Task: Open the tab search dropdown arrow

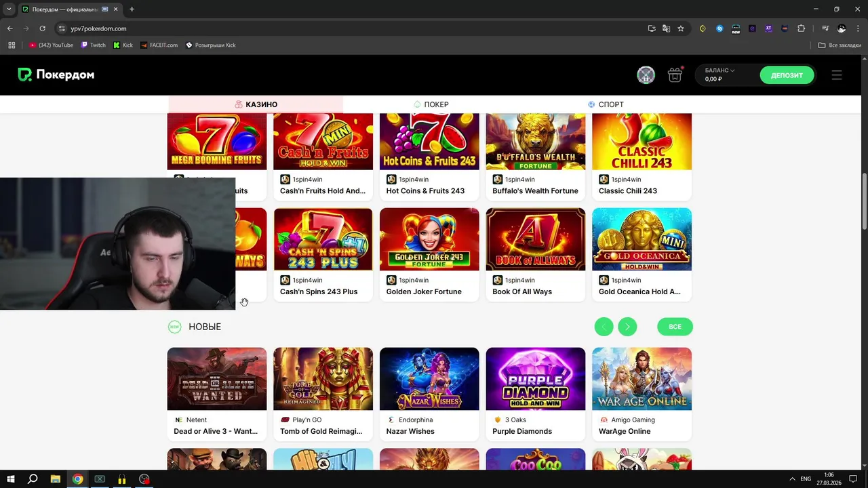Action: (x=9, y=9)
